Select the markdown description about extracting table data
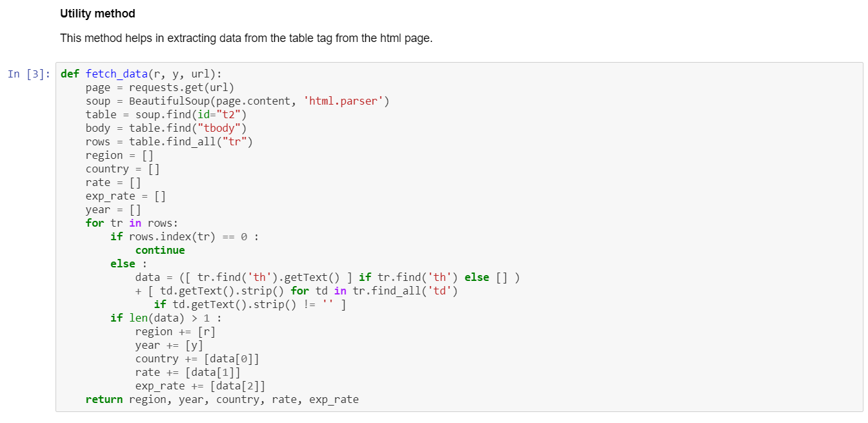This screenshot has height=423, width=868. [246, 38]
